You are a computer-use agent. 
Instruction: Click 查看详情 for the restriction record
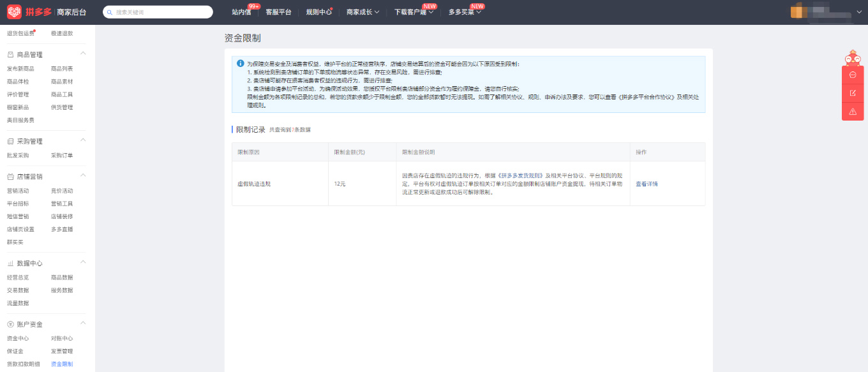[647, 184]
